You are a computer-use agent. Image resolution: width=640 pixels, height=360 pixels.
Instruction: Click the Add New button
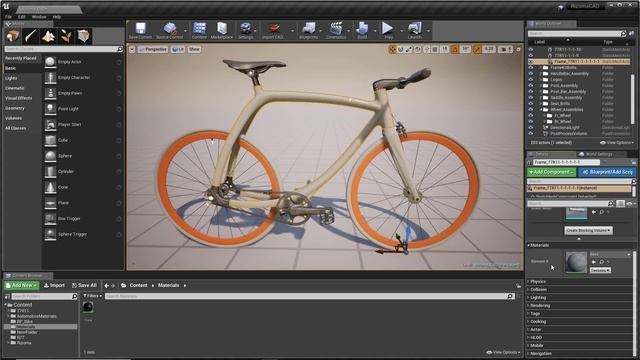[x=22, y=285]
